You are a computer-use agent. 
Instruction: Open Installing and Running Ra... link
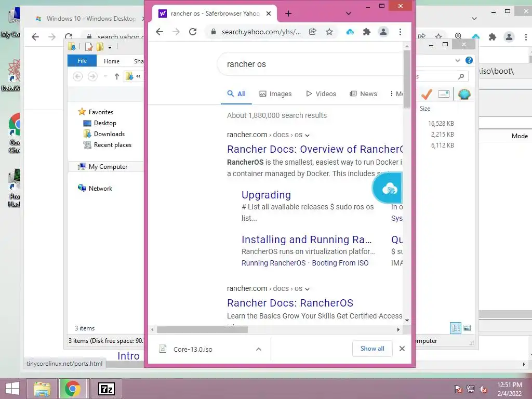click(307, 240)
